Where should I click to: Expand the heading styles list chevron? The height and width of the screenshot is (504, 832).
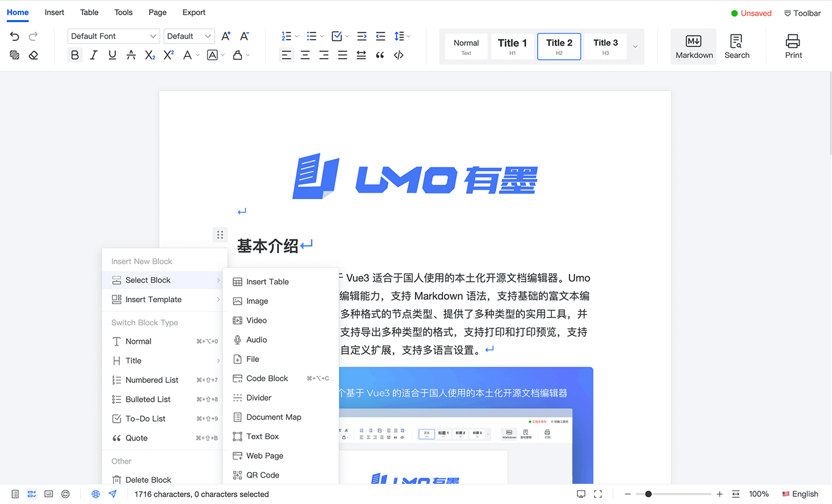(x=635, y=46)
